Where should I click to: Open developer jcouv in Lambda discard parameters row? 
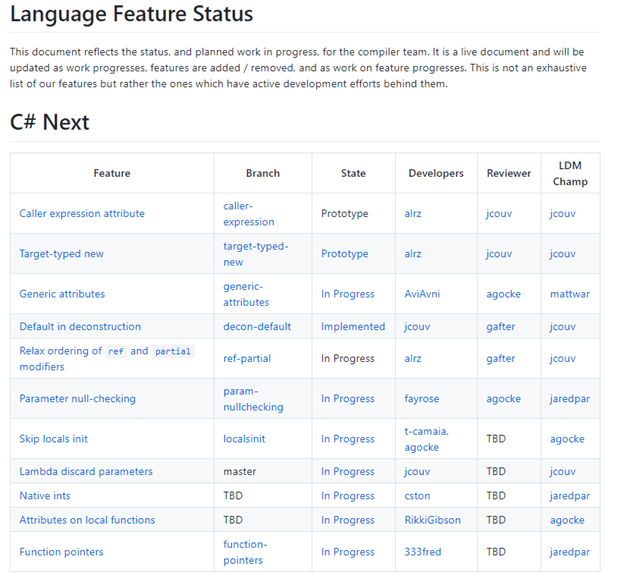pyautogui.click(x=417, y=471)
